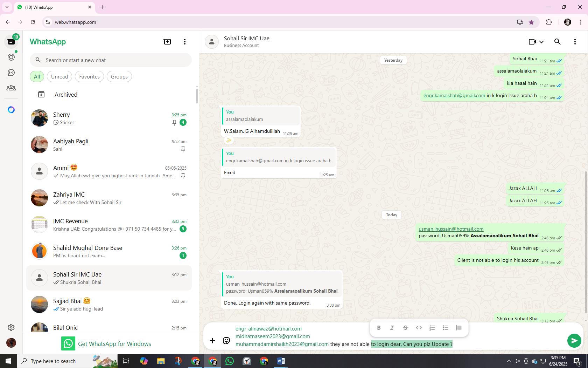Open your profile picture in sidebar
Viewport: 588px width, 368px height.
click(x=11, y=343)
